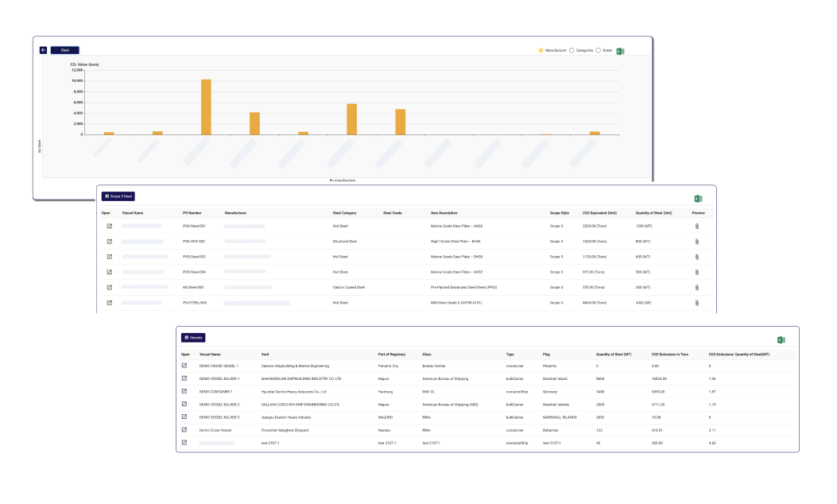The height and width of the screenshot is (504, 837).
Task: Open DEMO CRUISE VESSEL 1 details
Action: pos(184,366)
